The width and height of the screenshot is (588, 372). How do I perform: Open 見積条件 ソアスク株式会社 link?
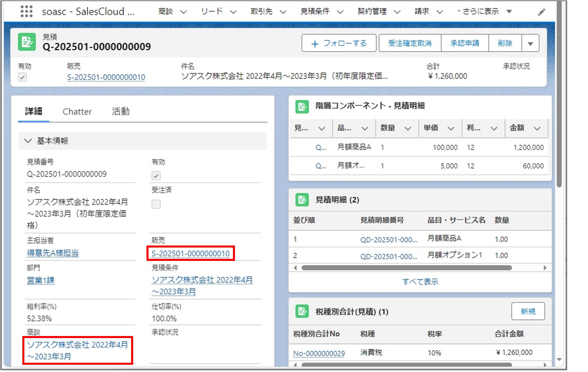(202, 286)
